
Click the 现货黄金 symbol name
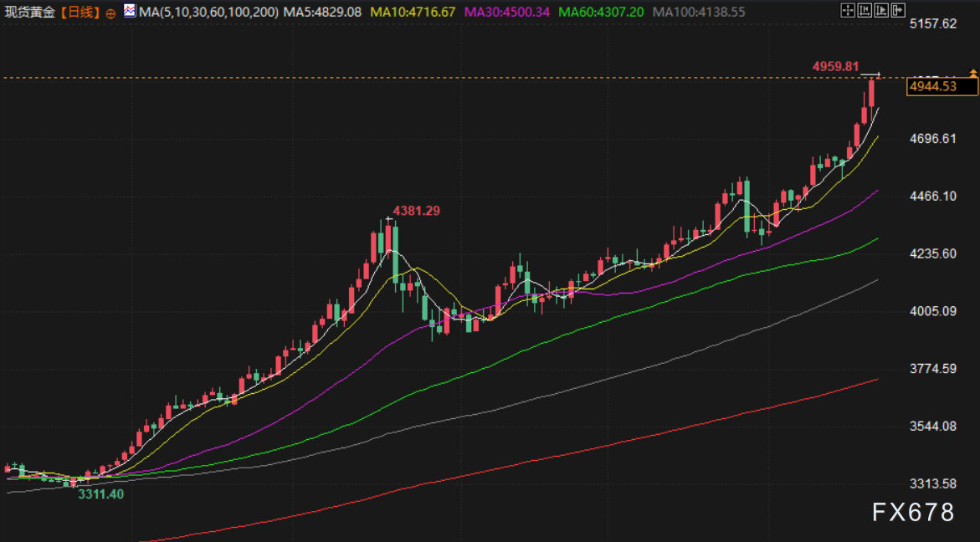tap(28, 12)
